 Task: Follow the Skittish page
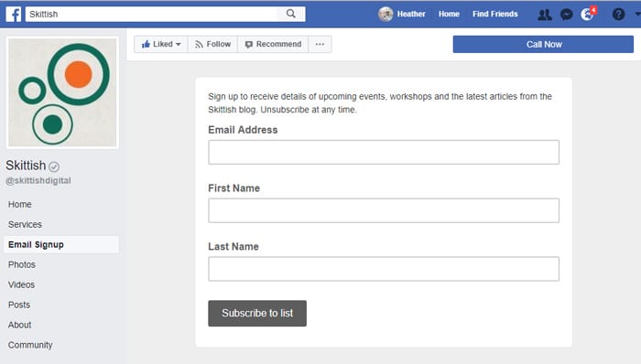click(212, 44)
